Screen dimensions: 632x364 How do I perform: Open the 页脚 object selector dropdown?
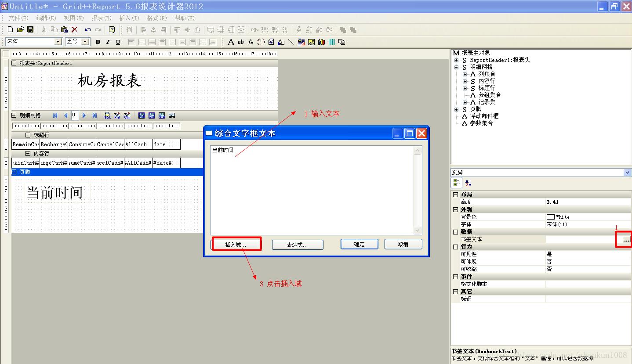[x=627, y=173]
